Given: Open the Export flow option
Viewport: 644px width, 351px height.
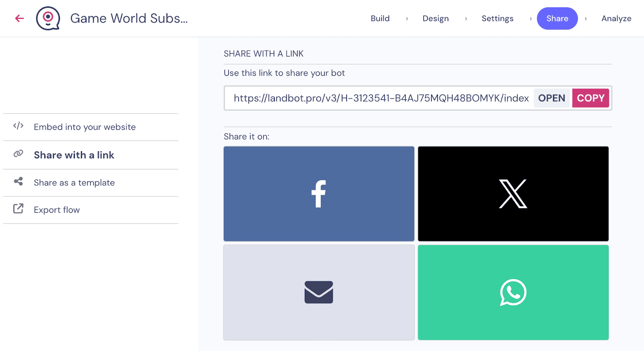Looking at the screenshot, I should click(x=91, y=210).
